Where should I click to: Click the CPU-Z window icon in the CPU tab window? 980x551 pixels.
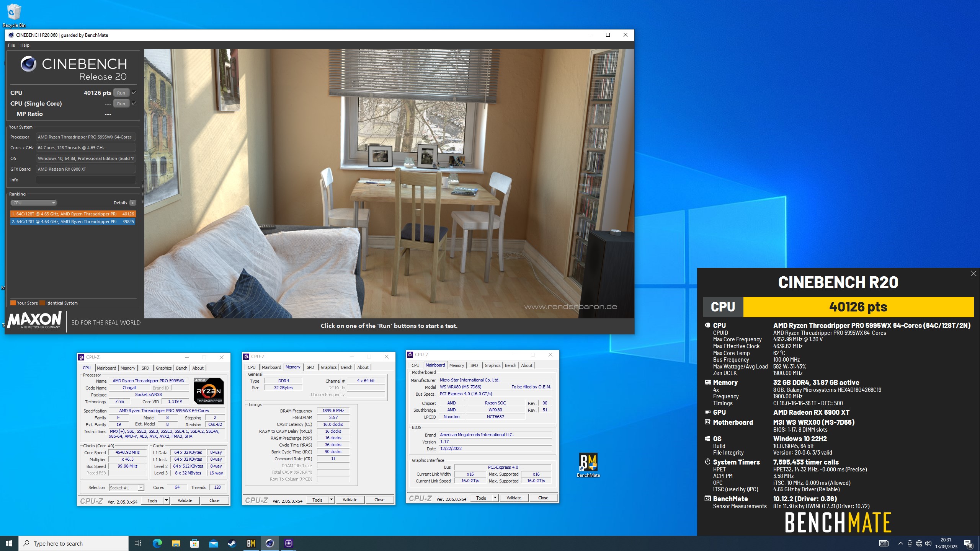tap(81, 357)
